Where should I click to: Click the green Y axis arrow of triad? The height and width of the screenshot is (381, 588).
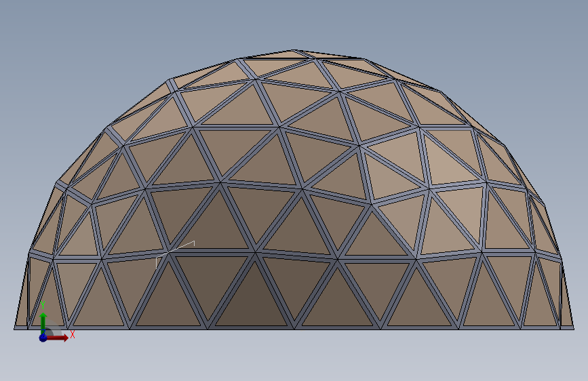click(43, 323)
